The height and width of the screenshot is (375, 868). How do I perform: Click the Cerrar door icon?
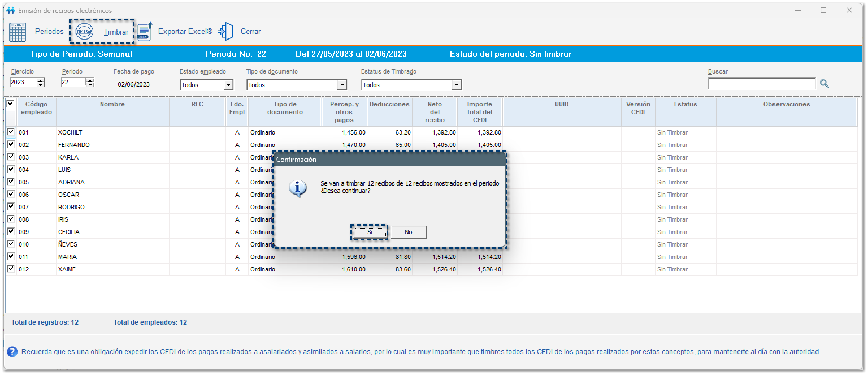(226, 32)
